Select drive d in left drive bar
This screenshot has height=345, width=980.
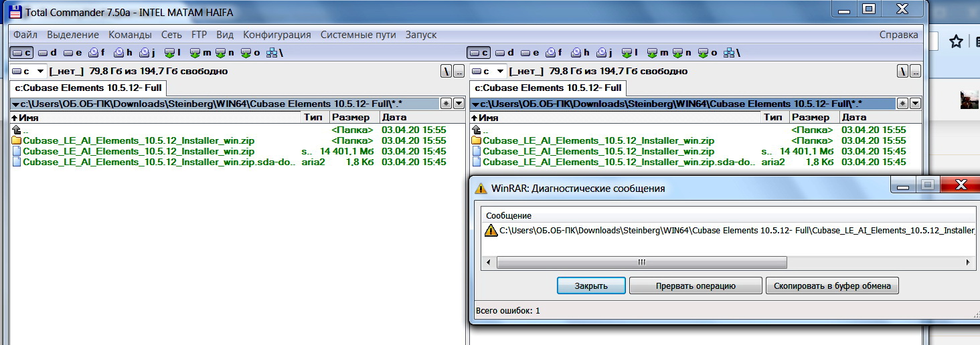click(x=47, y=52)
